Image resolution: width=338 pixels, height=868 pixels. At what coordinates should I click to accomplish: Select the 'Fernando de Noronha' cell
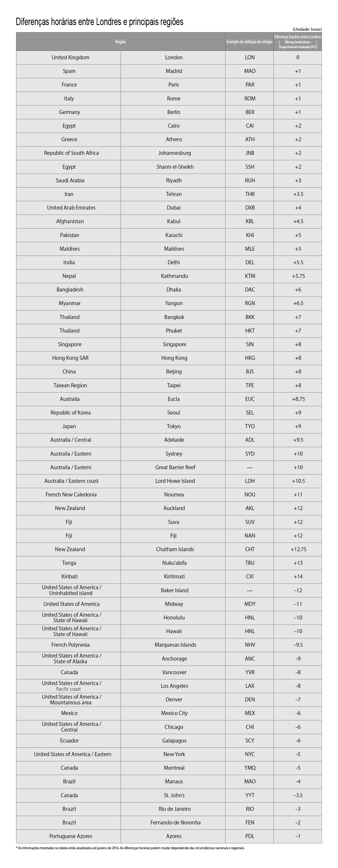point(175,823)
